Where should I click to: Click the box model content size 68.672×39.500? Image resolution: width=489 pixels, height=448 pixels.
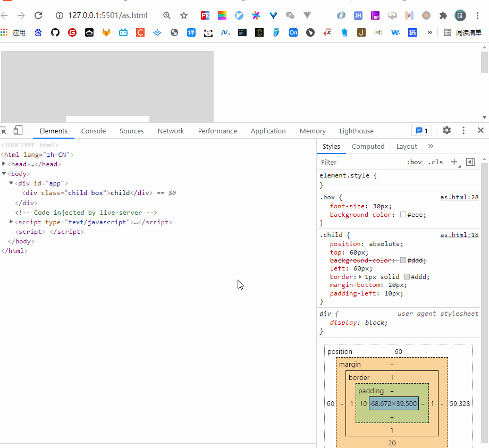[393, 404]
